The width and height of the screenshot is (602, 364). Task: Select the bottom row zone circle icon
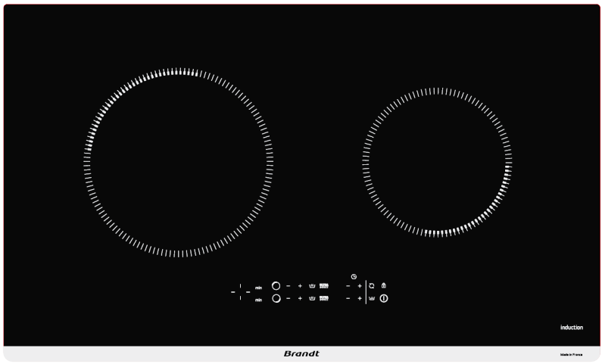point(276,299)
